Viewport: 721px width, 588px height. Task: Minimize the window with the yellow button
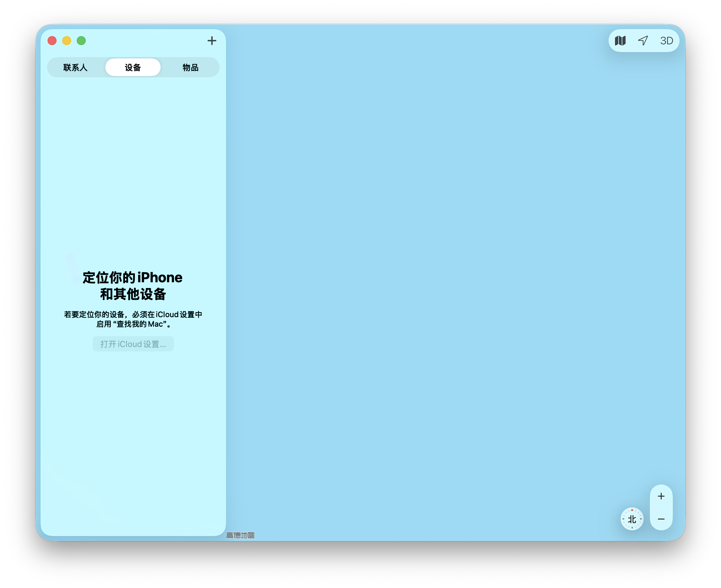pos(67,41)
